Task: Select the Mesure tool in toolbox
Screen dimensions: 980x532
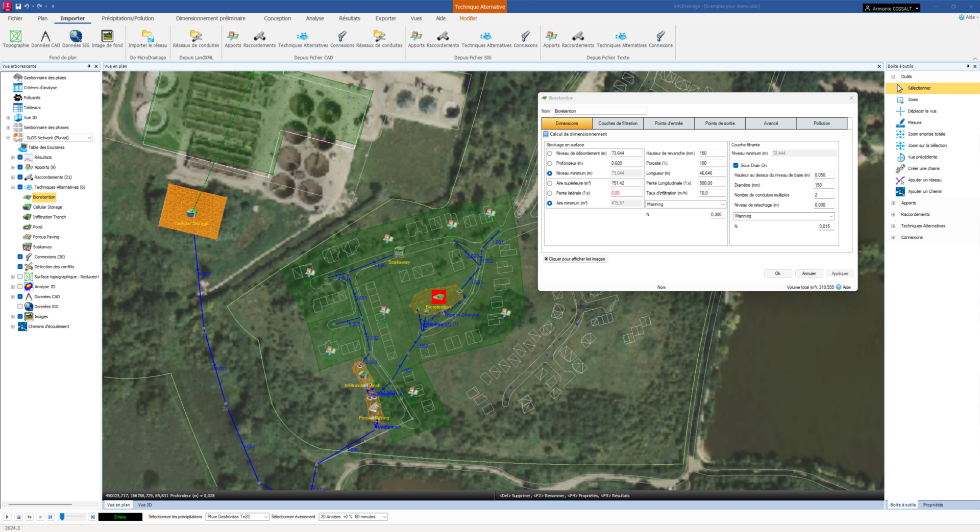Action: pos(914,122)
